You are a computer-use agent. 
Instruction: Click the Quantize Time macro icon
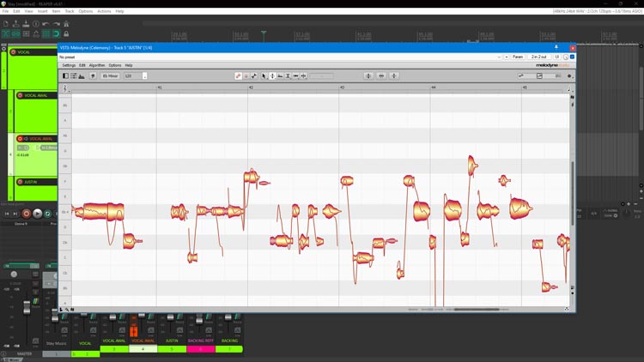pyautogui.click(x=381, y=76)
